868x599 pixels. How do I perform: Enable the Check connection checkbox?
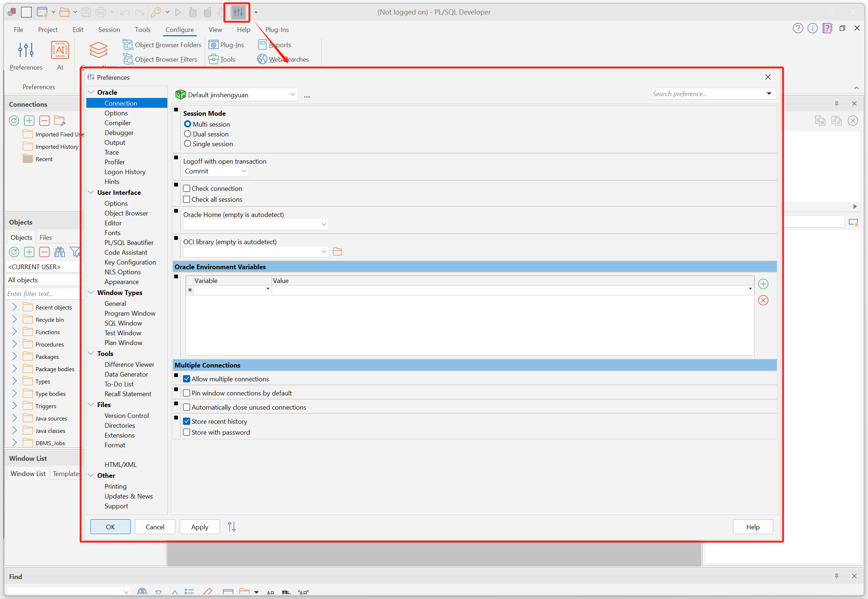coord(187,188)
